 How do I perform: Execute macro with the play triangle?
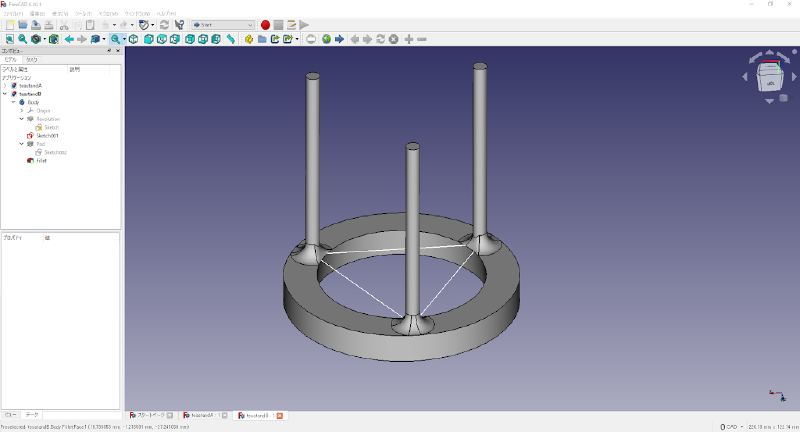(304, 25)
